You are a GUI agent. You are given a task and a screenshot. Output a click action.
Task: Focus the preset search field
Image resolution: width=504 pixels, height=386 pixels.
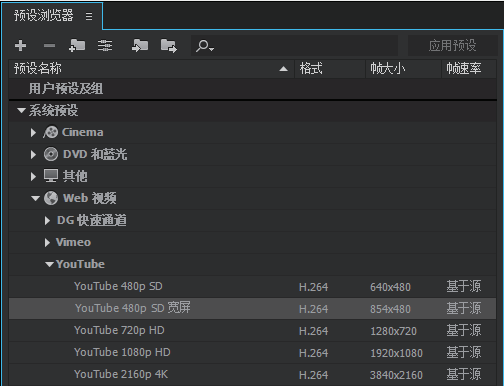[294, 46]
